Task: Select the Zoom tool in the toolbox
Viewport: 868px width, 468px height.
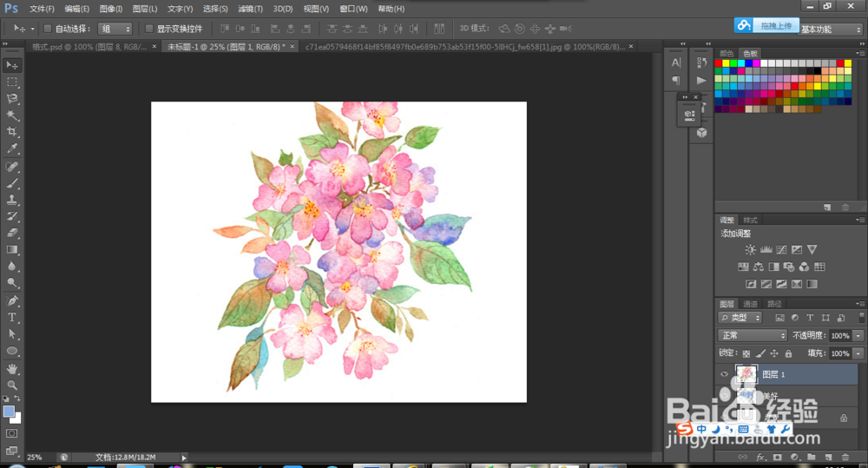Action: point(11,385)
